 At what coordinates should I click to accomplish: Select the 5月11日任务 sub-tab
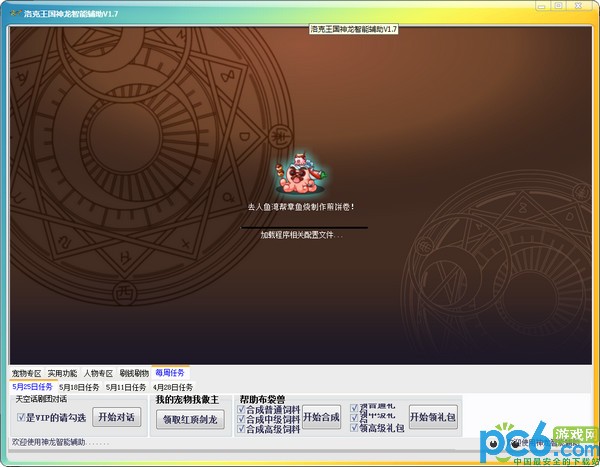point(126,387)
